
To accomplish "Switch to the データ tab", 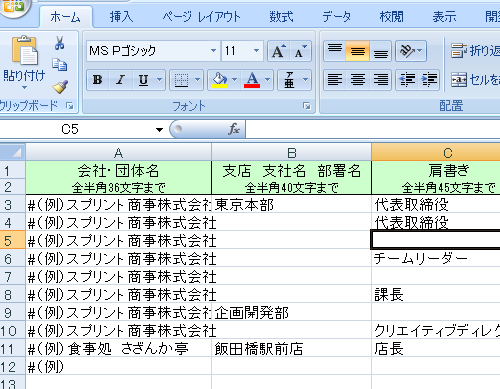I will 337,17.
